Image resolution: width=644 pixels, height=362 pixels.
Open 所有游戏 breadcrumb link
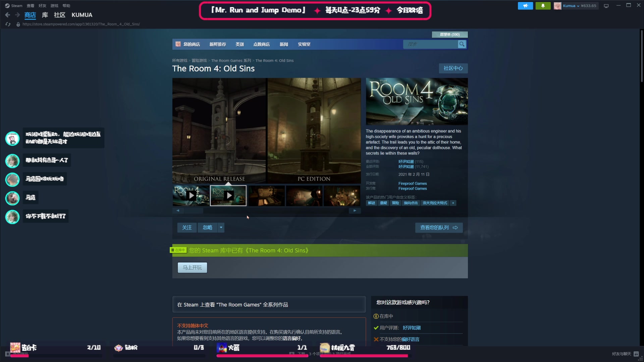(x=180, y=61)
